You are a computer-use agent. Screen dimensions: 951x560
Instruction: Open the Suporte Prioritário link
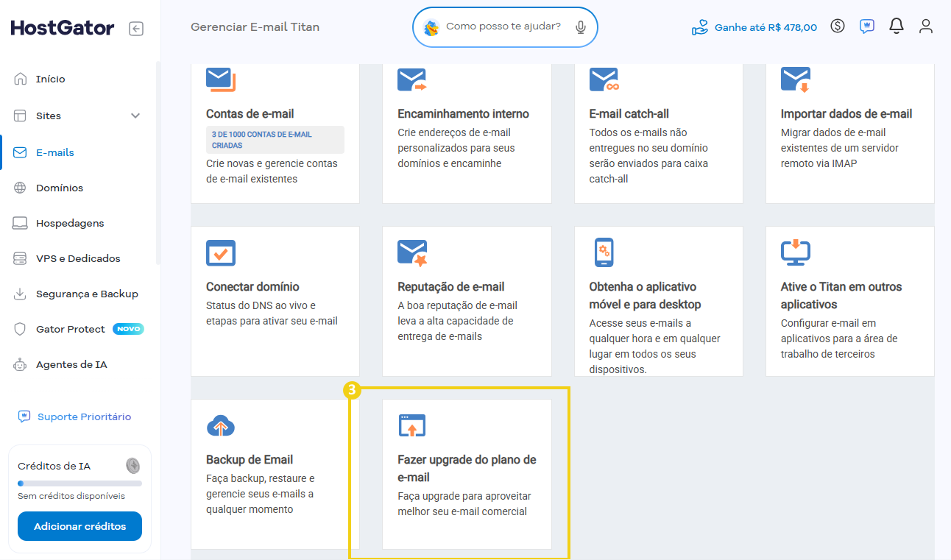point(84,417)
